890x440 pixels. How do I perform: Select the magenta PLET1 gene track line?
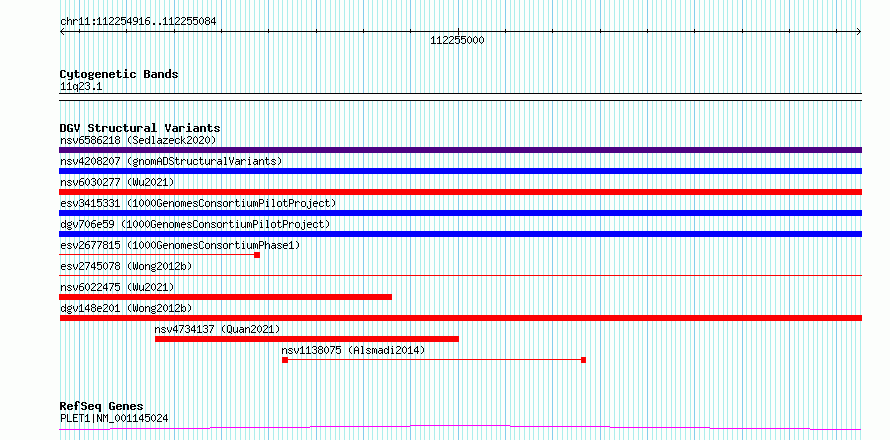point(460,428)
